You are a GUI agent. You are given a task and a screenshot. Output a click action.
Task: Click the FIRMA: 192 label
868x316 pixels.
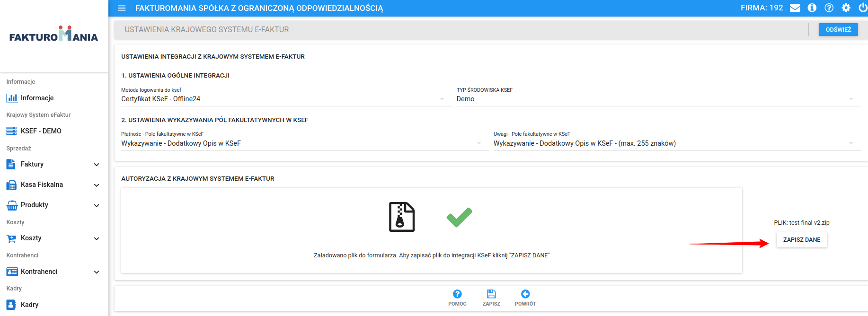[762, 8]
